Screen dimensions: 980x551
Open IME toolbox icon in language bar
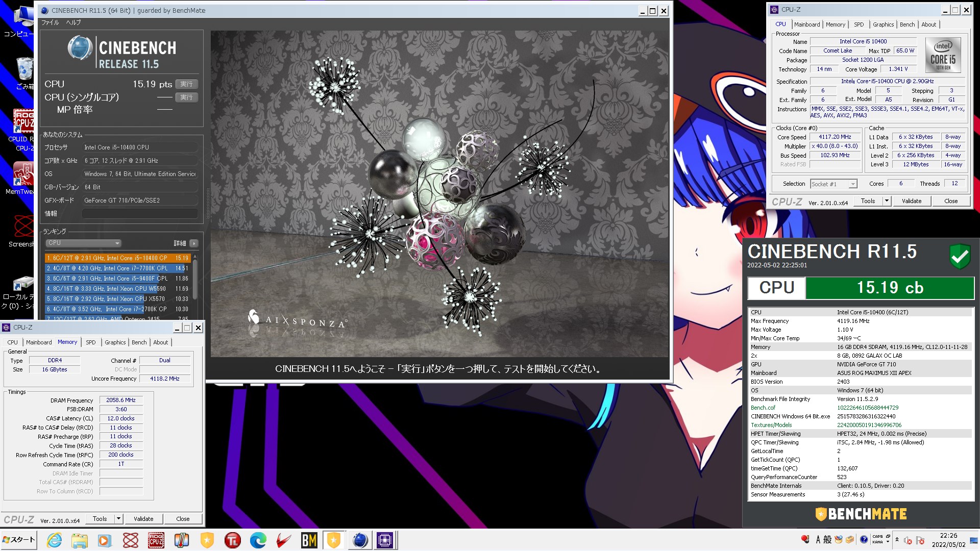[849, 539]
